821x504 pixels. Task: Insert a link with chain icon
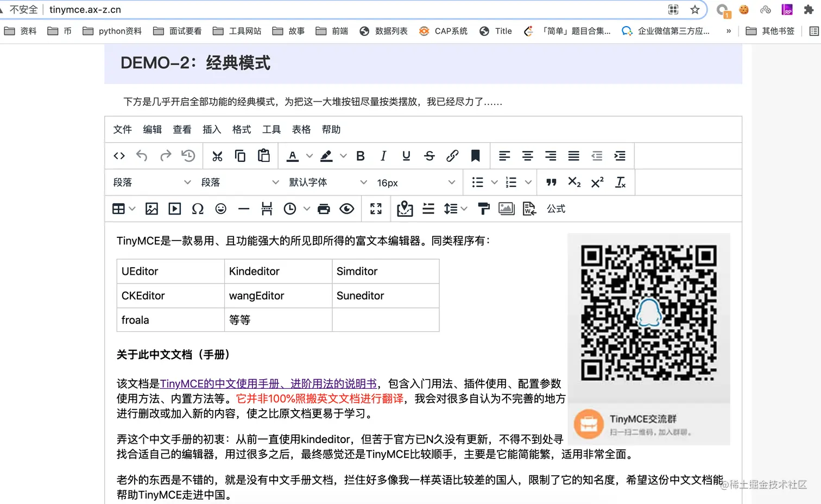click(x=452, y=156)
